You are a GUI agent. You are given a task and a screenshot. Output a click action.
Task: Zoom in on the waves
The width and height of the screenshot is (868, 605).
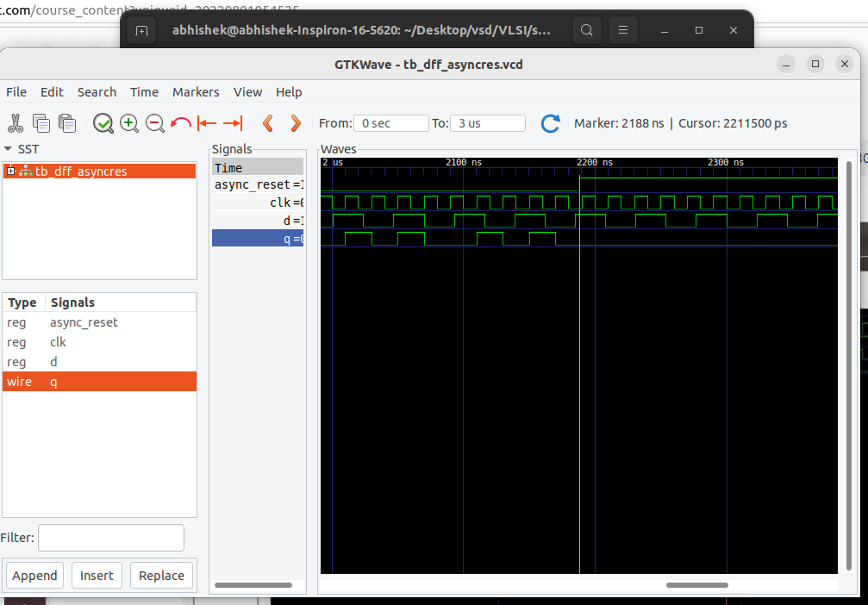(129, 123)
